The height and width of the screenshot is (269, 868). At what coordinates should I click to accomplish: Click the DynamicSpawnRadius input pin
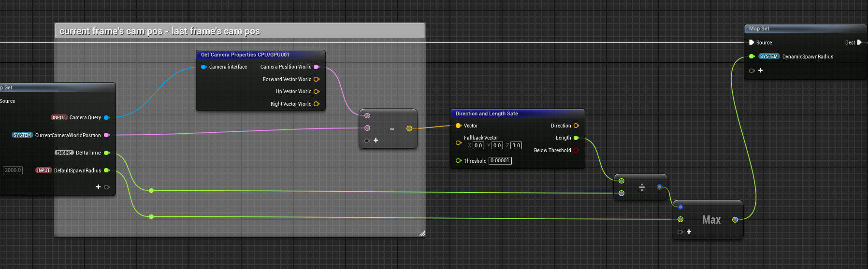752,57
